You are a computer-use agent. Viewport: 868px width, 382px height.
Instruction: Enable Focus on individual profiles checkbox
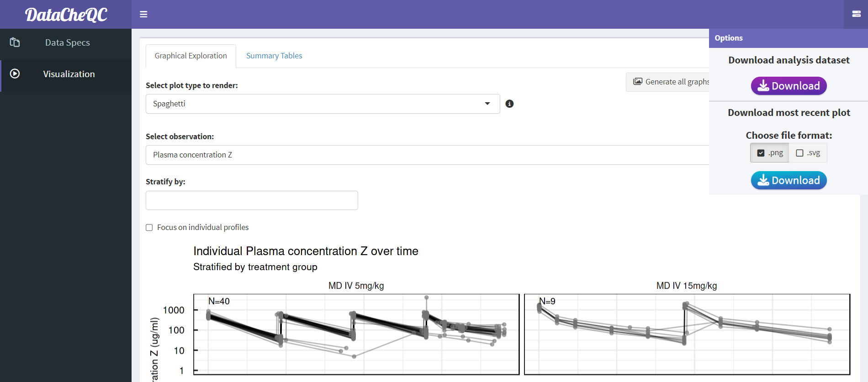pyautogui.click(x=149, y=227)
